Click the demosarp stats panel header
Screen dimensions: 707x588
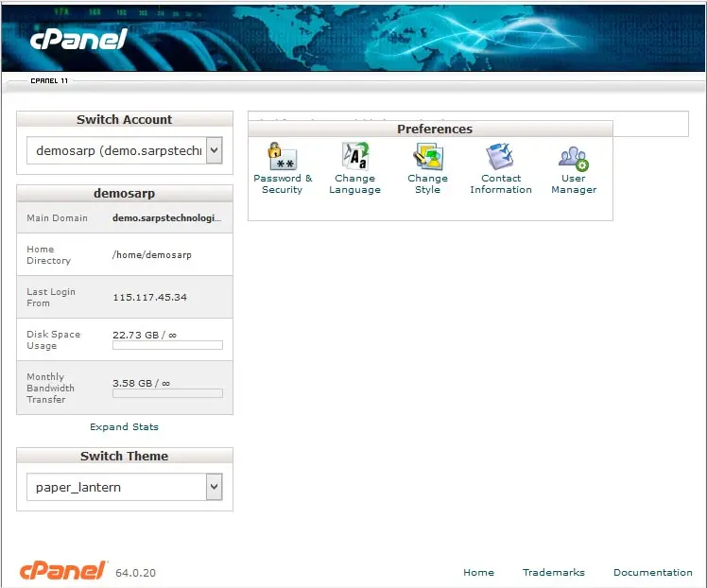tap(125, 194)
